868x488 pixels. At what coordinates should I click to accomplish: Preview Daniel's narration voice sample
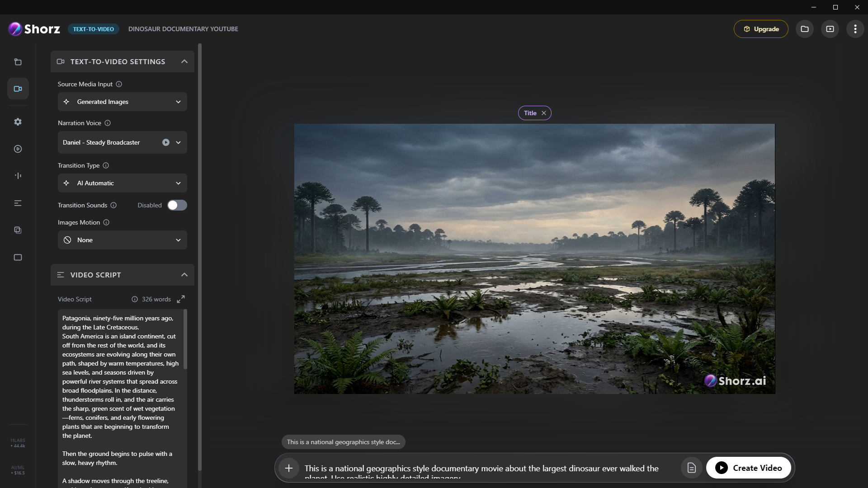point(165,142)
